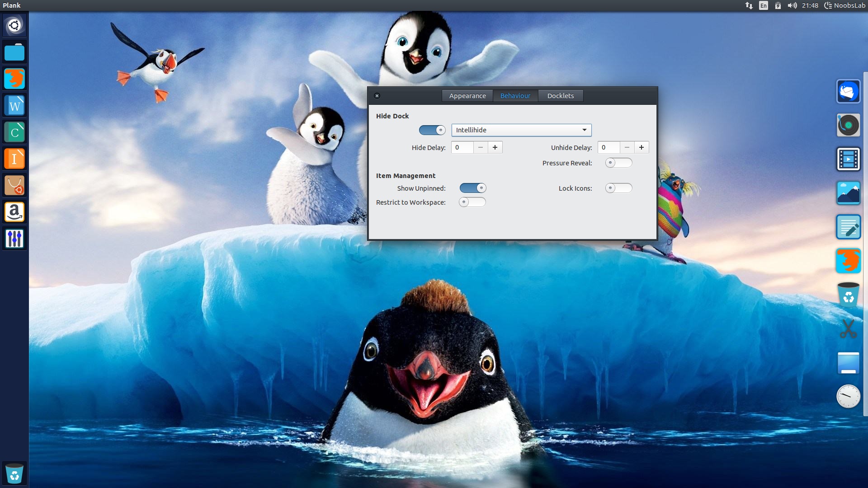Click the Plank title in top panel
Viewport: 868px width, 488px height.
11,5
